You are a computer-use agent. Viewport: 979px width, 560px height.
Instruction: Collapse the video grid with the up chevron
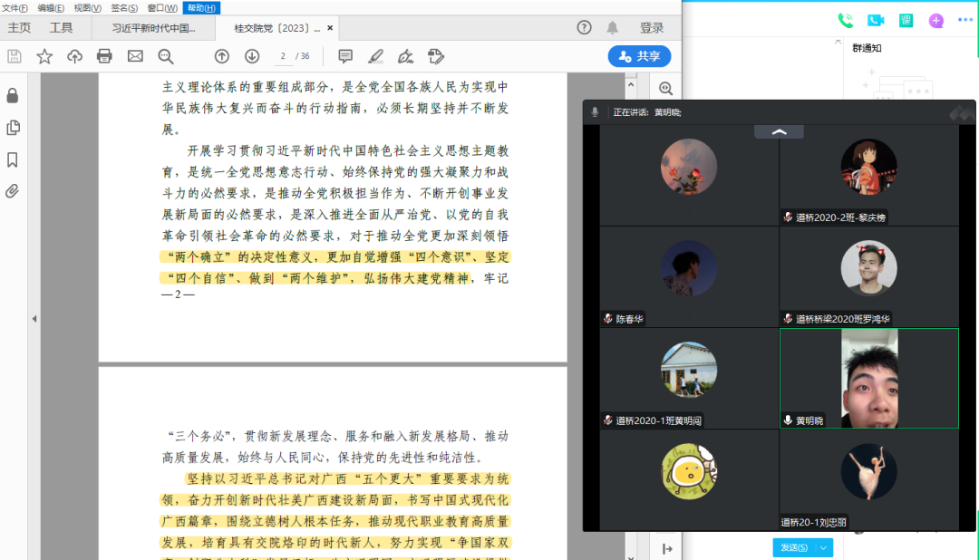[779, 132]
